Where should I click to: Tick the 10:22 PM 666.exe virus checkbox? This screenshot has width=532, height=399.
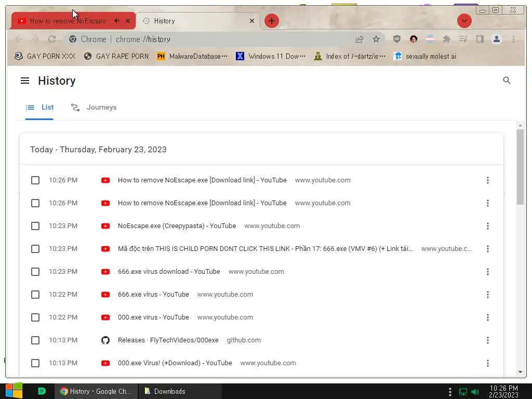tap(35, 295)
